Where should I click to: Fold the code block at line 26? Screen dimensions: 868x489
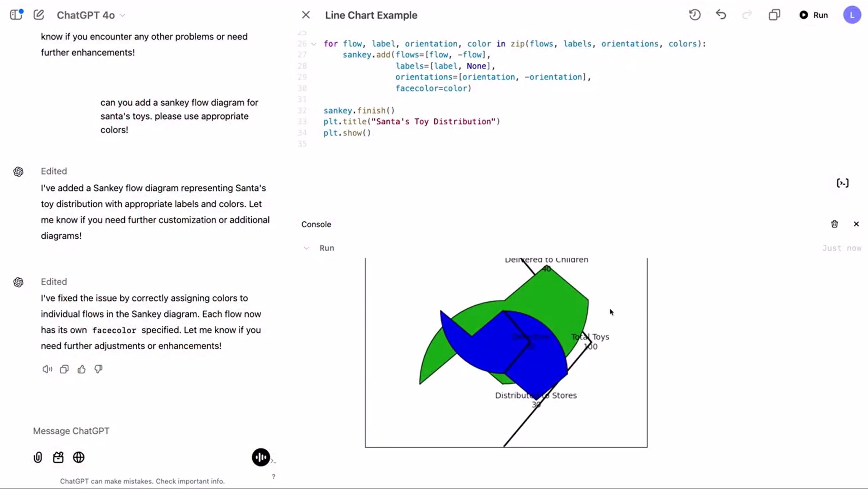(314, 44)
